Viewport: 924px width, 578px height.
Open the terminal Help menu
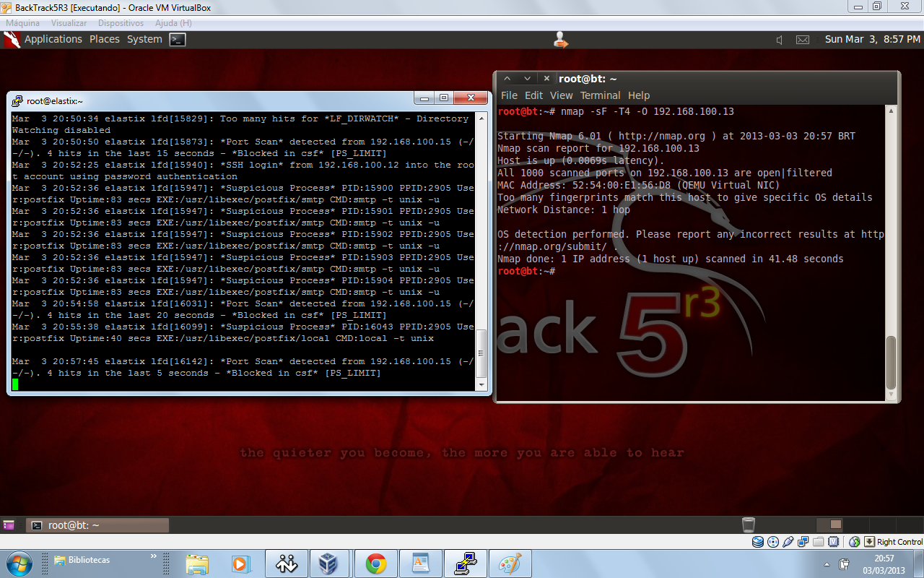coord(639,95)
